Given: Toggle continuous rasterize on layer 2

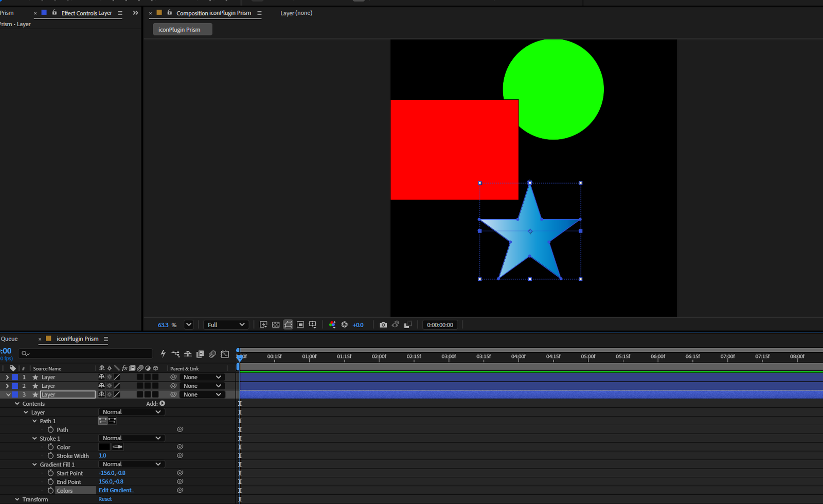Looking at the screenshot, I should (109, 386).
